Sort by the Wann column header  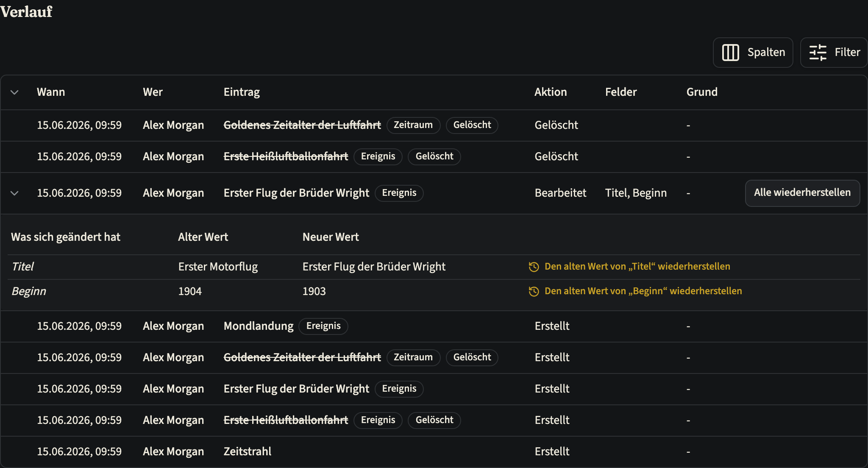[51, 92]
